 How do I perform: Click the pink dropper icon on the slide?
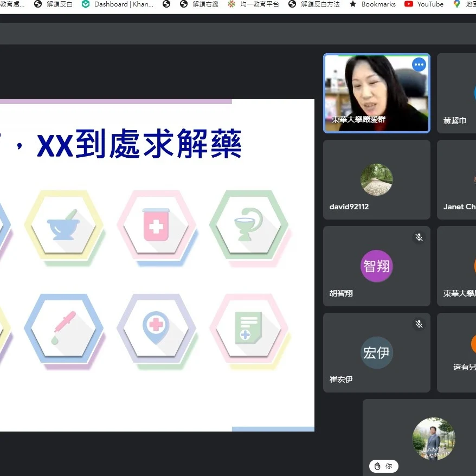pyautogui.click(x=63, y=329)
